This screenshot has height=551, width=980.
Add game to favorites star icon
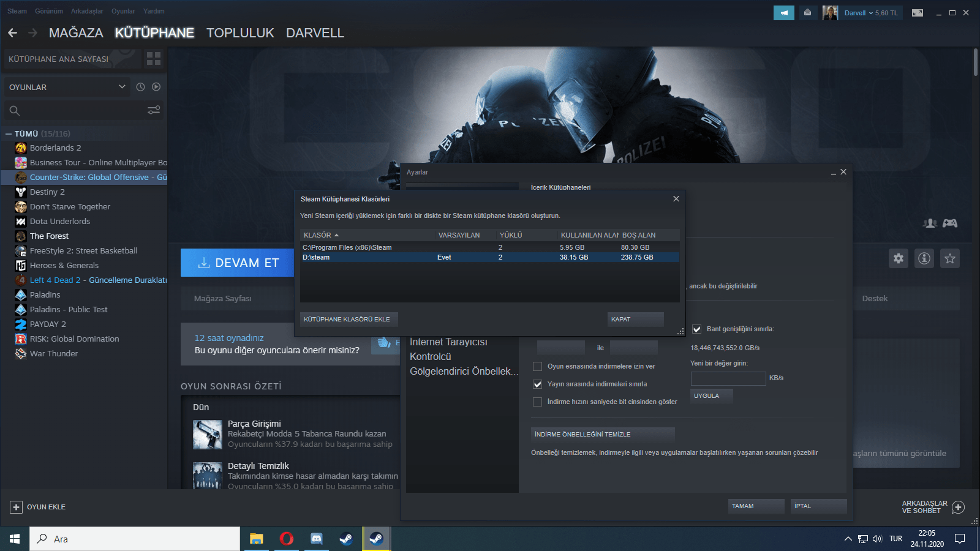tap(950, 258)
